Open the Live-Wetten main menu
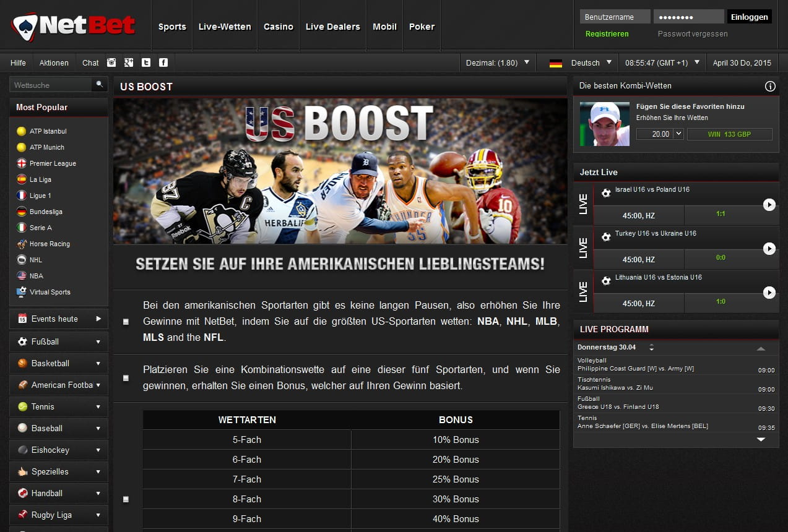The height and width of the screenshot is (532, 788). [225, 27]
